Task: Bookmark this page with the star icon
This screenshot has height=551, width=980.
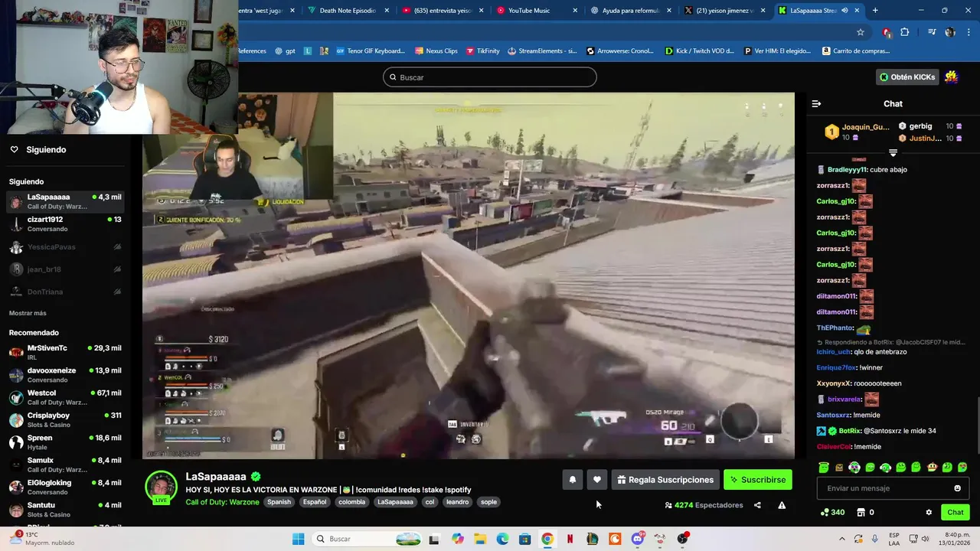Action: click(861, 32)
